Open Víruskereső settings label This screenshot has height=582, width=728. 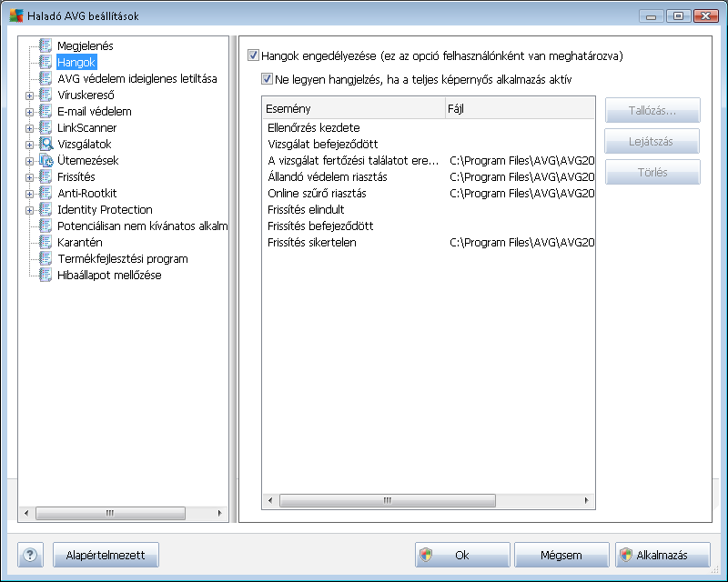click(86, 95)
